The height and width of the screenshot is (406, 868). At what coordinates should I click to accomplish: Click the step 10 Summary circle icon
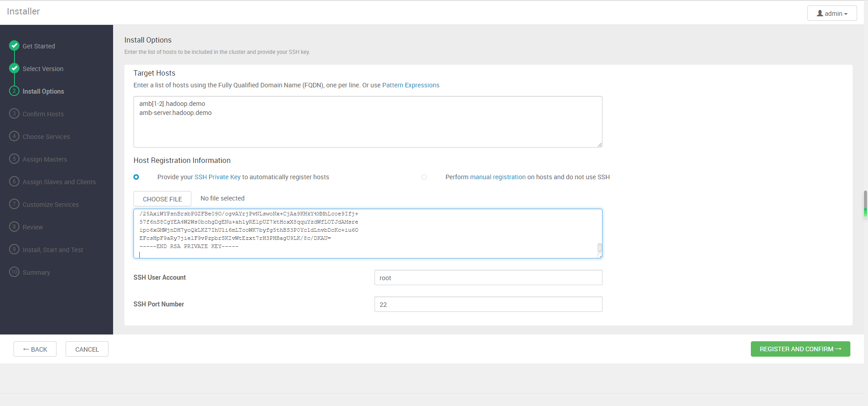[x=14, y=272]
